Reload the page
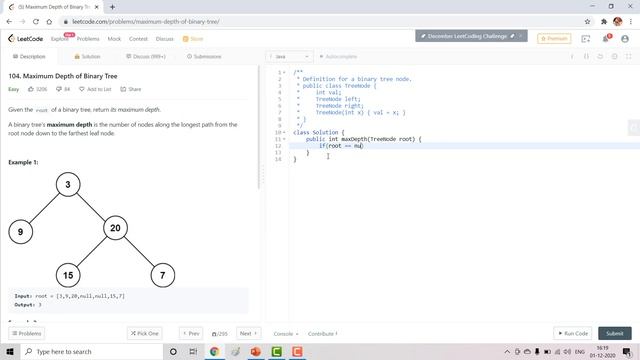This screenshot has height=360, width=640. coord(36,22)
